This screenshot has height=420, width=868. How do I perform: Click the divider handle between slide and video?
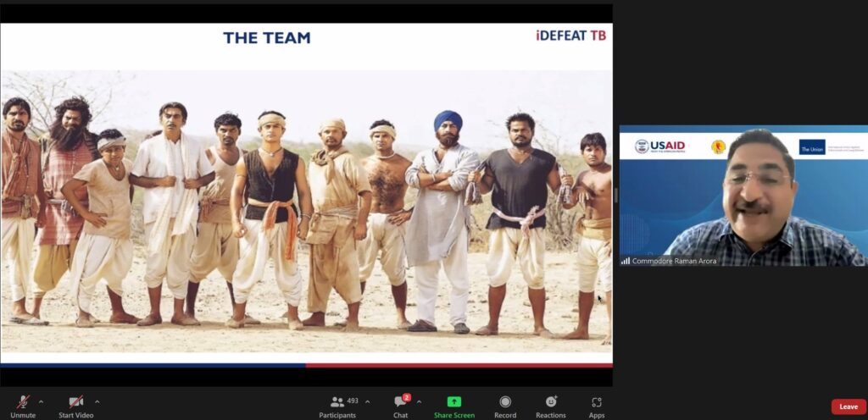(x=616, y=196)
